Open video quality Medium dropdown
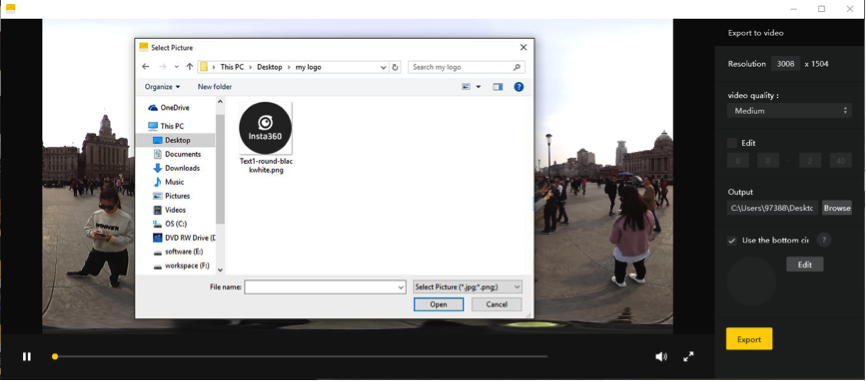 tap(789, 111)
